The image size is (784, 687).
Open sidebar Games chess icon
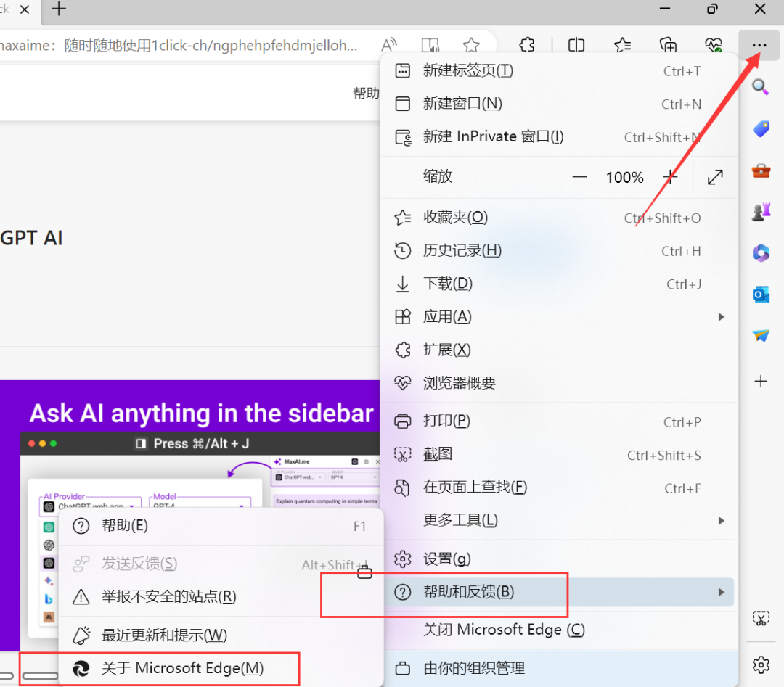761,212
